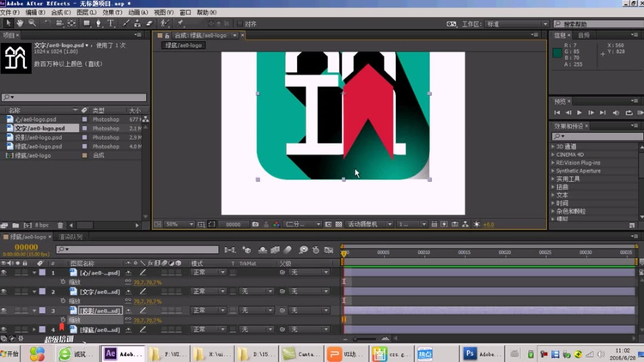644x362 pixels.
Task: Click the timeline zoom slider
Action: click(x=365, y=339)
